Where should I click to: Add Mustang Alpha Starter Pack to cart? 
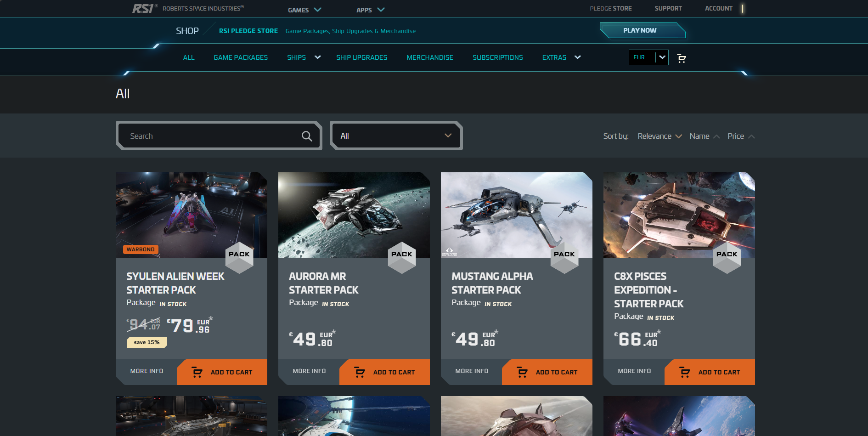pyautogui.click(x=547, y=372)
